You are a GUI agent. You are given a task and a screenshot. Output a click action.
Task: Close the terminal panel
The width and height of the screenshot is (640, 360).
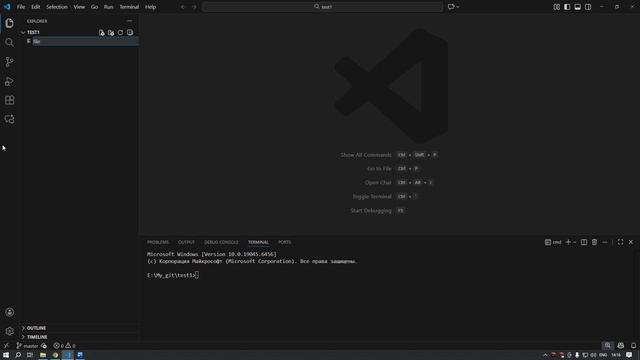click(x=631, y=242)
